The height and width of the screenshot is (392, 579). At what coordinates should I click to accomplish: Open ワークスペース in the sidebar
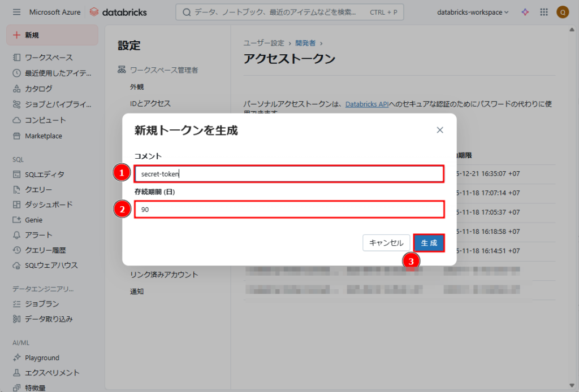click(48, 58)
